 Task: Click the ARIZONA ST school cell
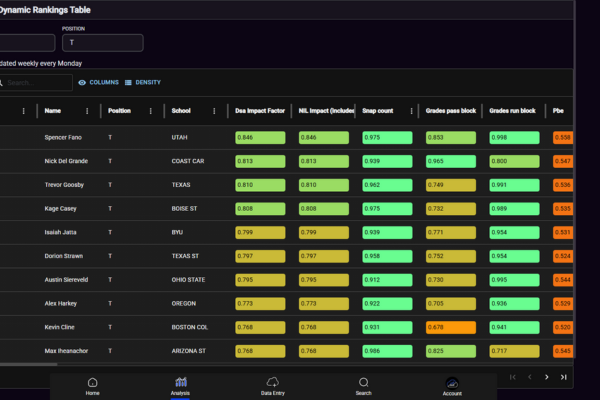pos(189,351)
